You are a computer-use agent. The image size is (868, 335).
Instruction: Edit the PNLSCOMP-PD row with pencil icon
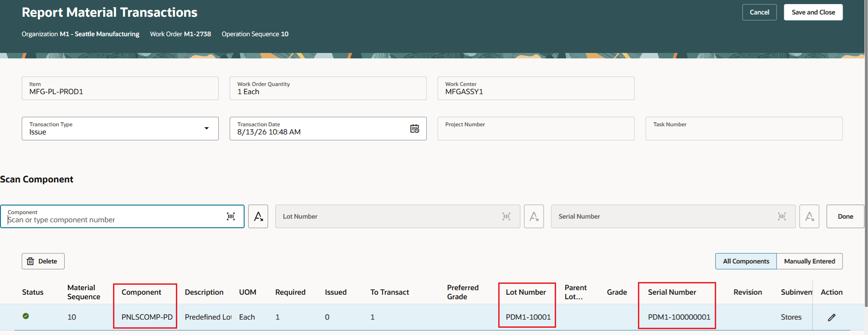(x=832, y=317)
